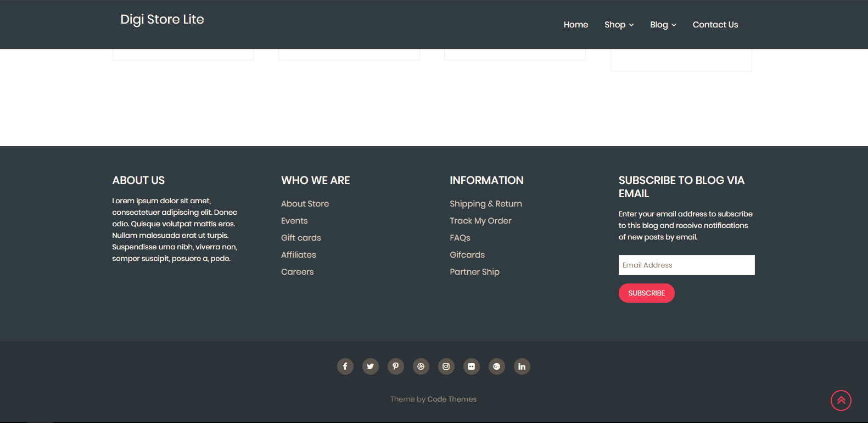
Task: Expand the Shop dropdown menu
Action: coord(619,25)
